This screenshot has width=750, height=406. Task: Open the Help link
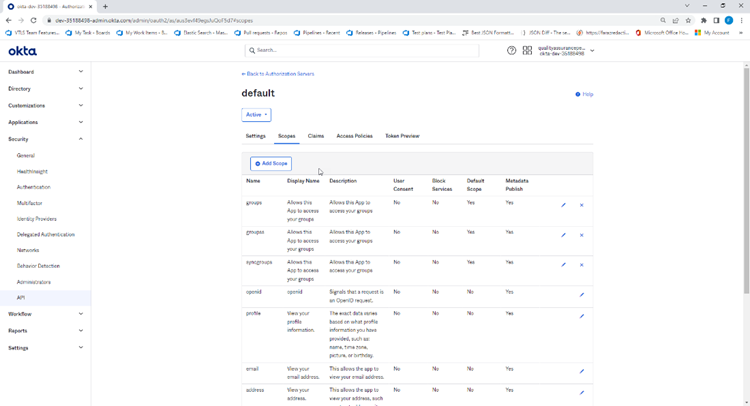585,94
